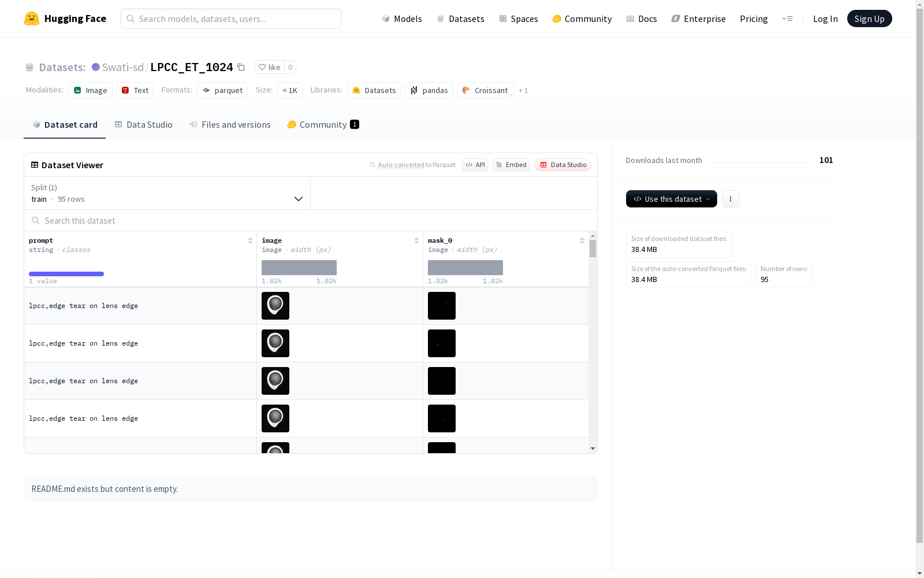Open Enterprise in the top navigation
Viewport: 924px width, 578px height.
click(699, 18)
